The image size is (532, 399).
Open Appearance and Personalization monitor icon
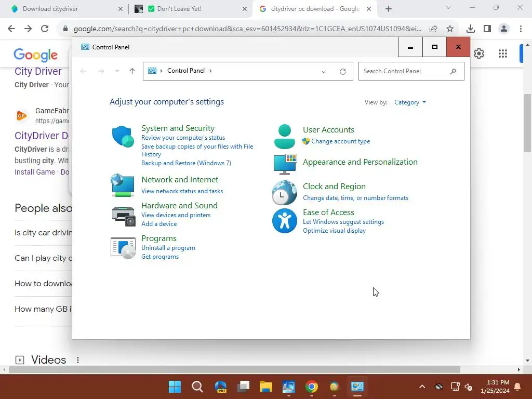point(285,164)
